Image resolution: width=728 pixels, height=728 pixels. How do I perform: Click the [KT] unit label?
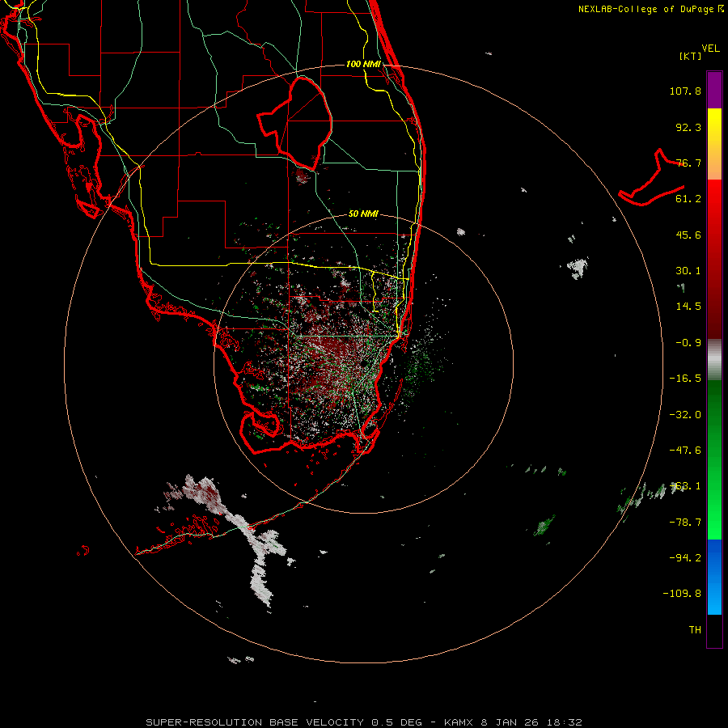point(691,56)
